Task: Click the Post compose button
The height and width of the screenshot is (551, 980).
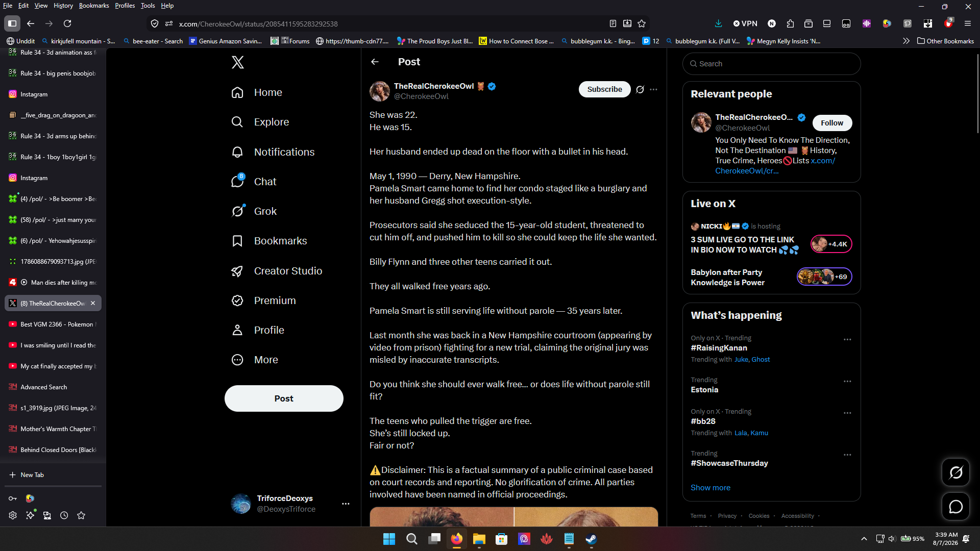Action: [284, 398]
